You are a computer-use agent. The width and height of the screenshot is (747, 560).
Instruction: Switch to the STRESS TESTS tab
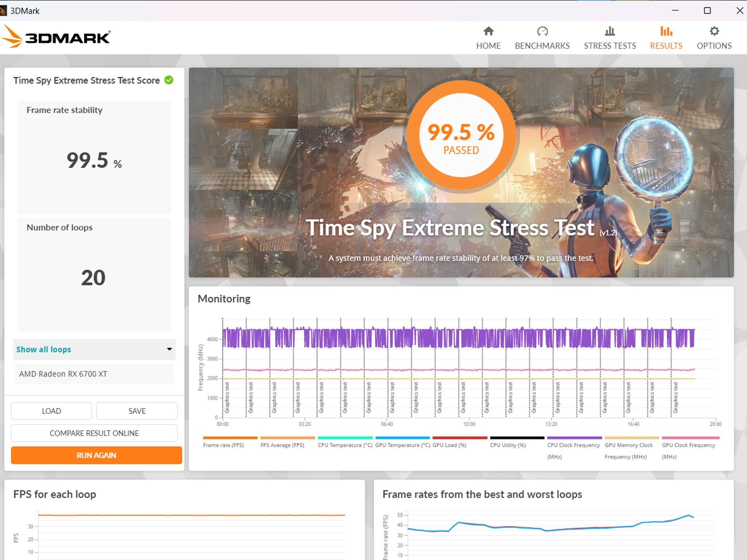coord(610,46)
